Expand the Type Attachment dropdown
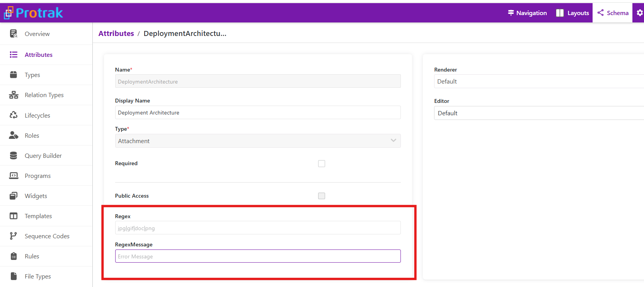Screen dimensions: 644x287 tap(258, 141)
